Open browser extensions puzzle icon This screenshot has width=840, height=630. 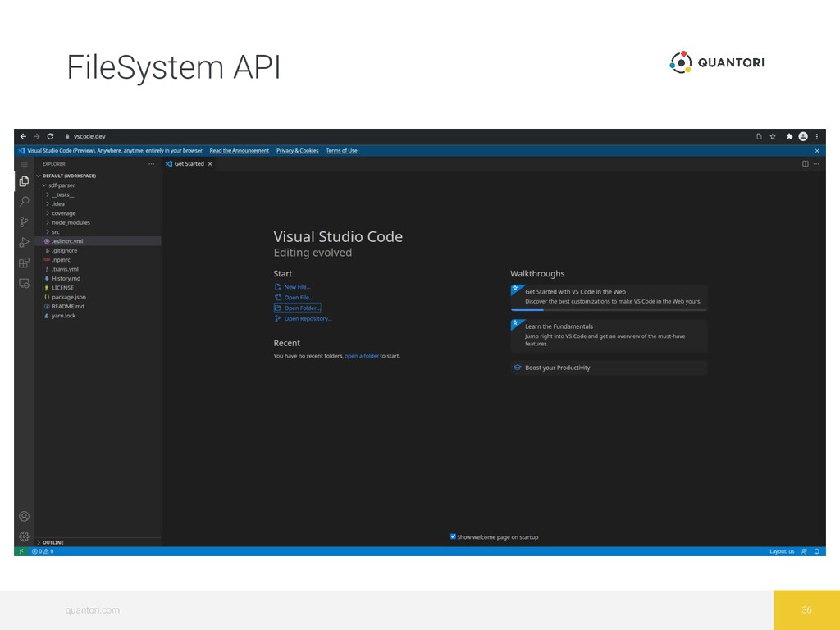(x=789, y=137)
